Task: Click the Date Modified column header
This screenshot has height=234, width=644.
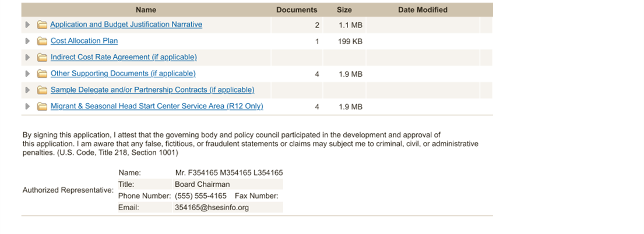Action: click(423, 10)
